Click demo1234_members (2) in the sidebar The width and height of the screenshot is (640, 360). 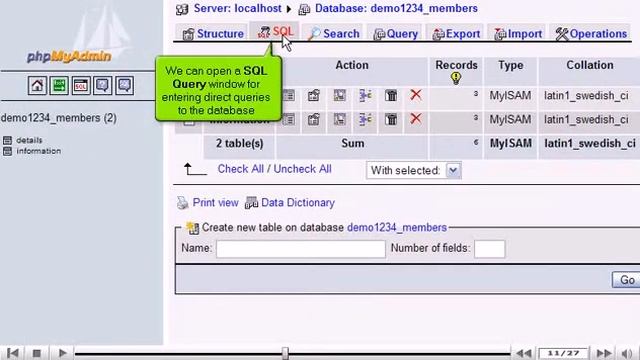58,118
